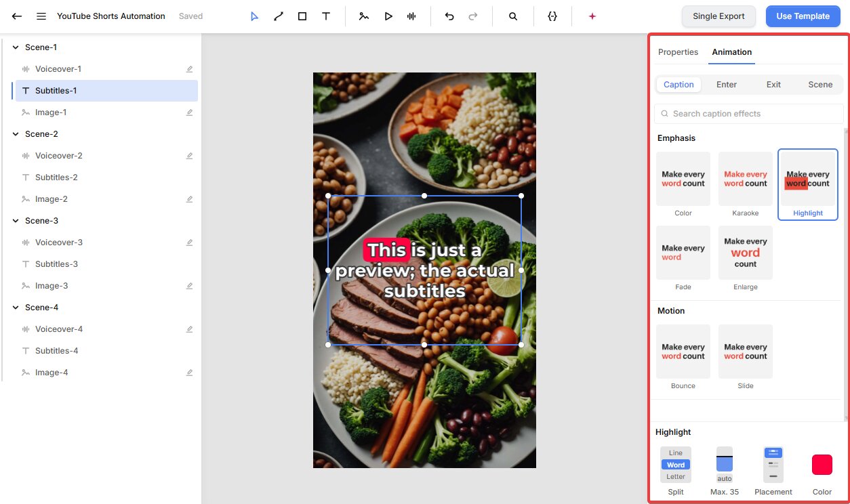Edit Voiceover-3 with pencil icon
The width and height of the screenshot is (850, 504).
point(190,243)
